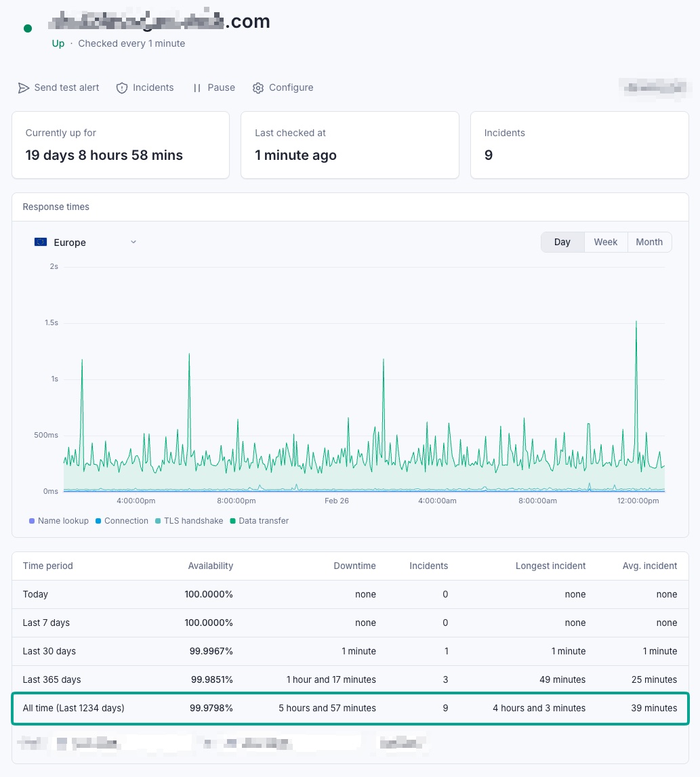Select the Day range tab

point(562,242)
